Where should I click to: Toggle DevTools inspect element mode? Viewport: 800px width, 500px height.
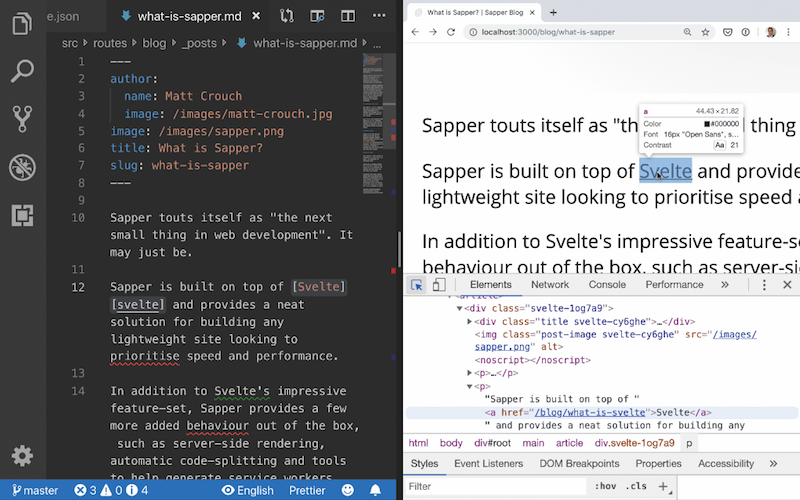[417, 285]
